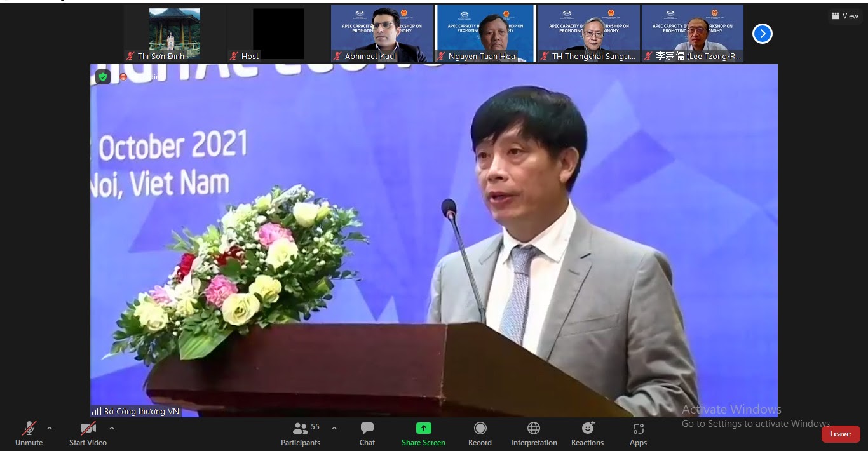The height and width of the screenshot is (451, 868).
Task: Expand audio options arrow beside Unmute
Action: [50, 427]
